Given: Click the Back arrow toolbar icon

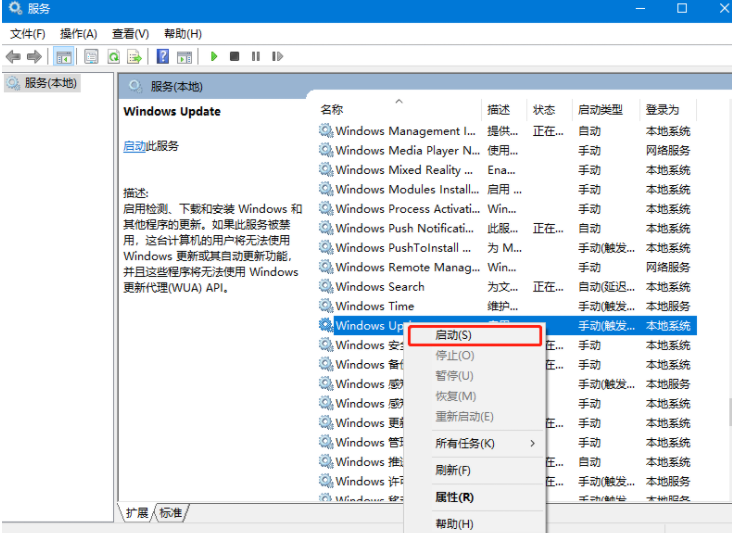Looking at the screenshot, I should [x=13, y=57].
